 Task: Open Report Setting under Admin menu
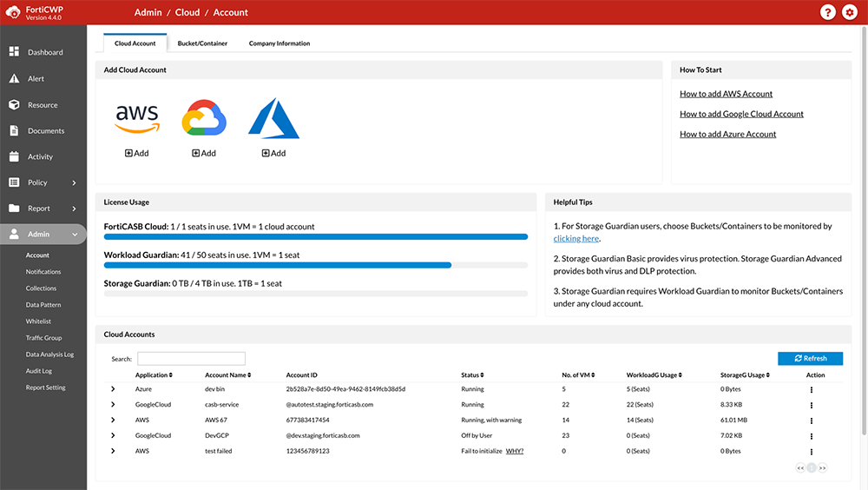45,388
